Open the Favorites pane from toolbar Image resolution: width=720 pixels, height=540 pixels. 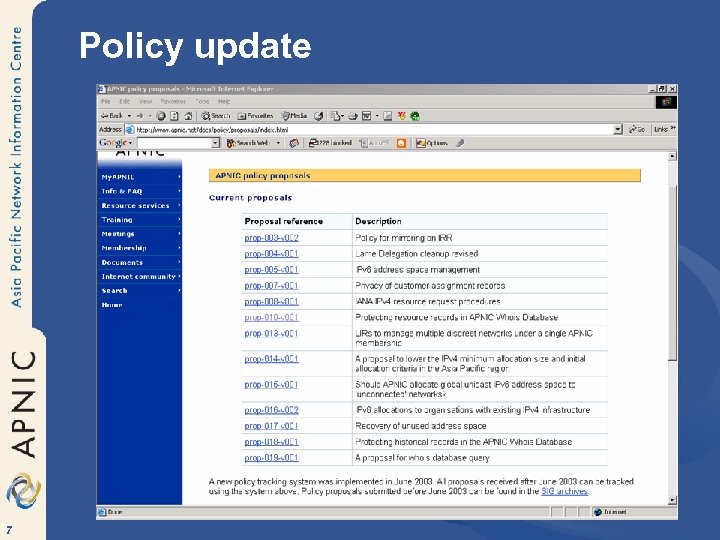(255, 116)
